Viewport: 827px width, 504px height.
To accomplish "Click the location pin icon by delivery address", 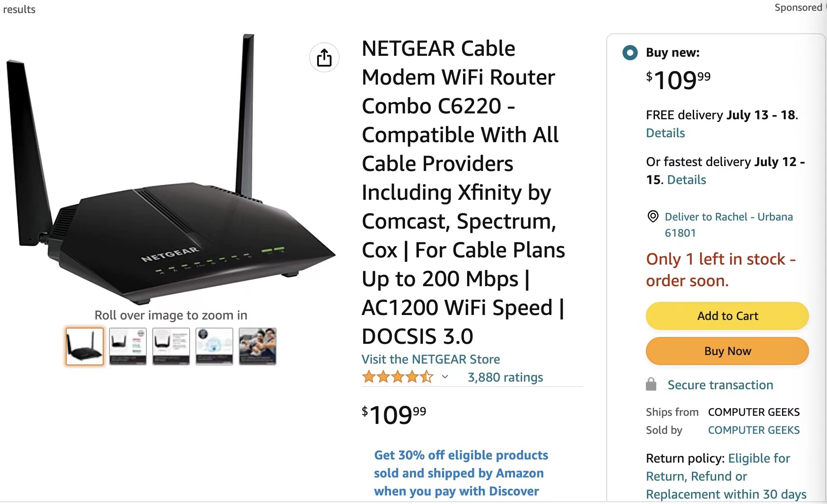I will 653,216.
